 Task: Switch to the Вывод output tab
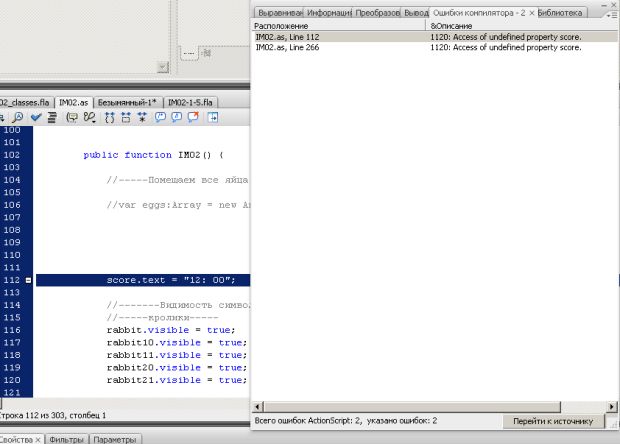tap(416, 13)
